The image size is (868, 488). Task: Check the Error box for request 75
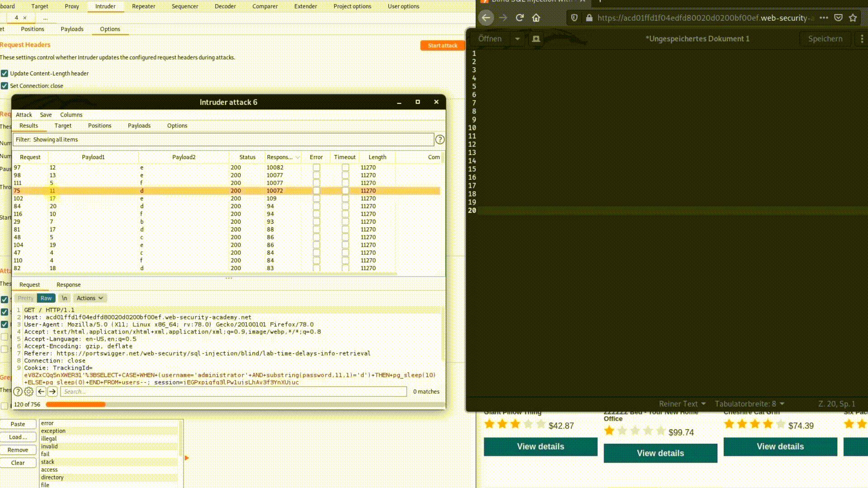pyautogui.click(x=316, y=191)
